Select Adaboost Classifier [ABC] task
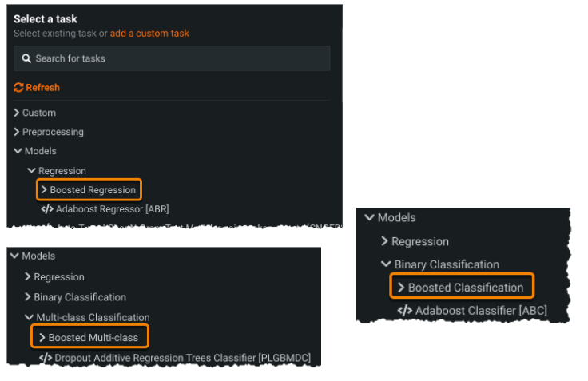The height and width of the screenshot is (381, 588). point(481,310)
